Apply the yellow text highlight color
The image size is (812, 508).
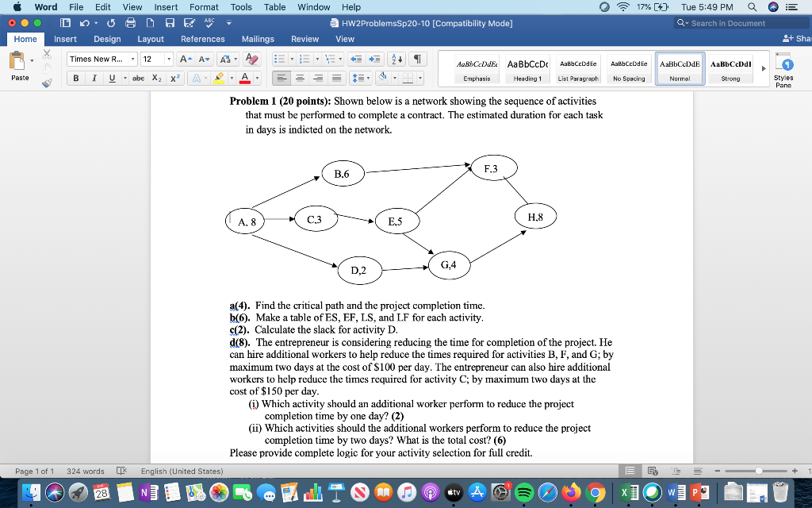coord(219,79)
